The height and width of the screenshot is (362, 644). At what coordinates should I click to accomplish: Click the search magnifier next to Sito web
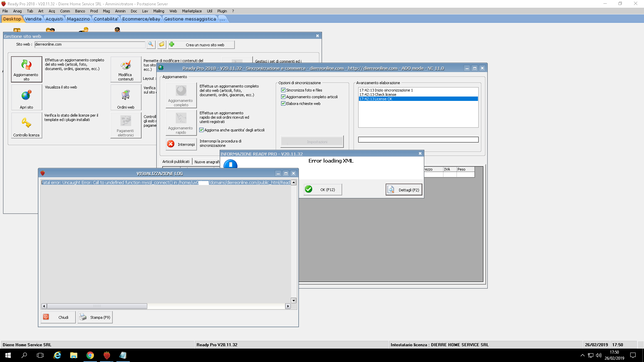click(151, 44)
